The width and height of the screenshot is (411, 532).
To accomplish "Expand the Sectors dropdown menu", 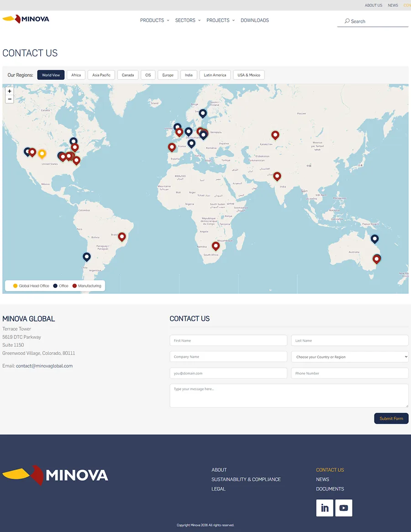I will click(x=188, y=21).
